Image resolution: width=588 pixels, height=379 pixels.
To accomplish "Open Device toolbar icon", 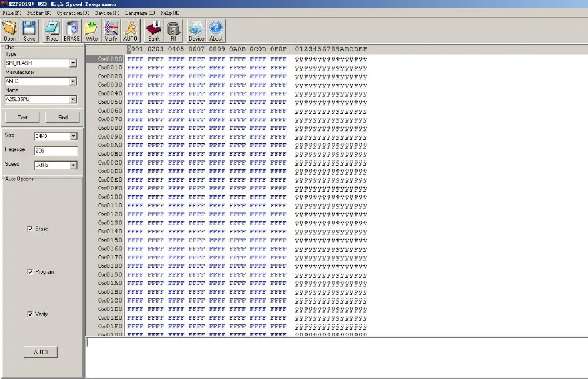I will pos(196,31).
